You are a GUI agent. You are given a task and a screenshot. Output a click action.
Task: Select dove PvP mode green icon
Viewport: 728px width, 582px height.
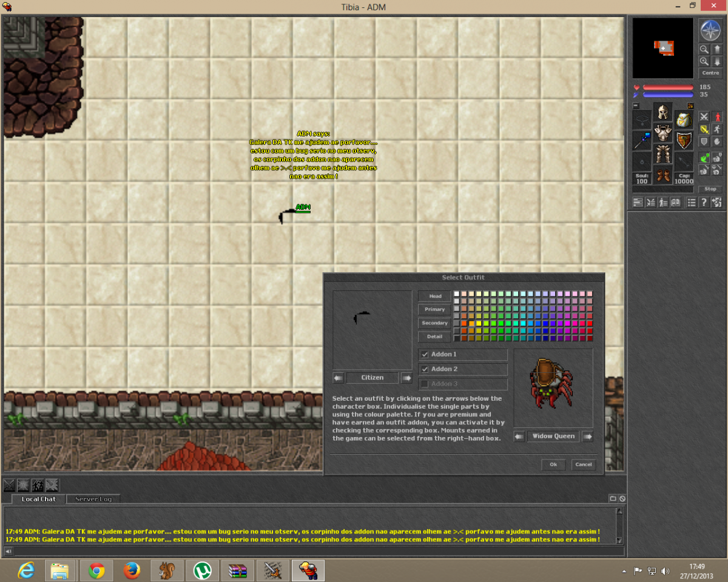(704, 158)
